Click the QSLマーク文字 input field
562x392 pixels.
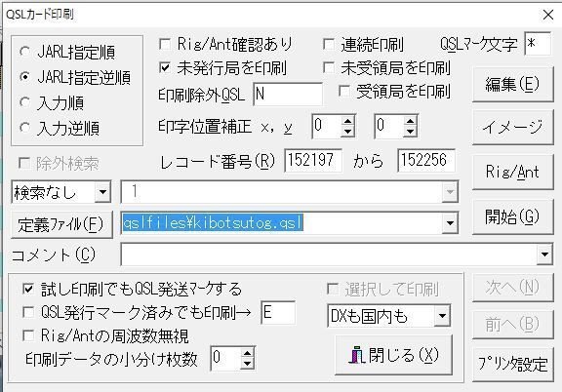(x=538, y=44)
